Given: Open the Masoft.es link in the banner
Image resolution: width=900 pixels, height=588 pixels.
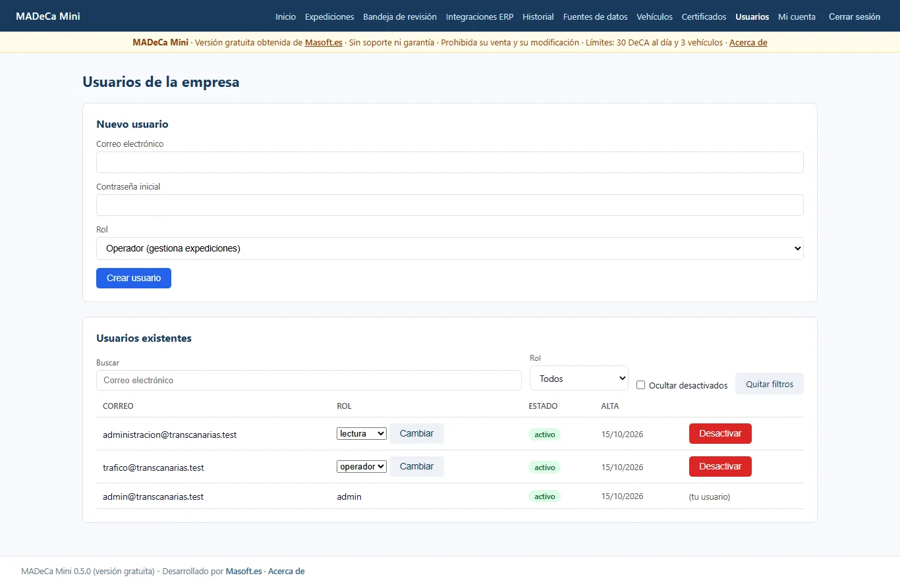Looking at the screenshot, I should click(323, 42).
